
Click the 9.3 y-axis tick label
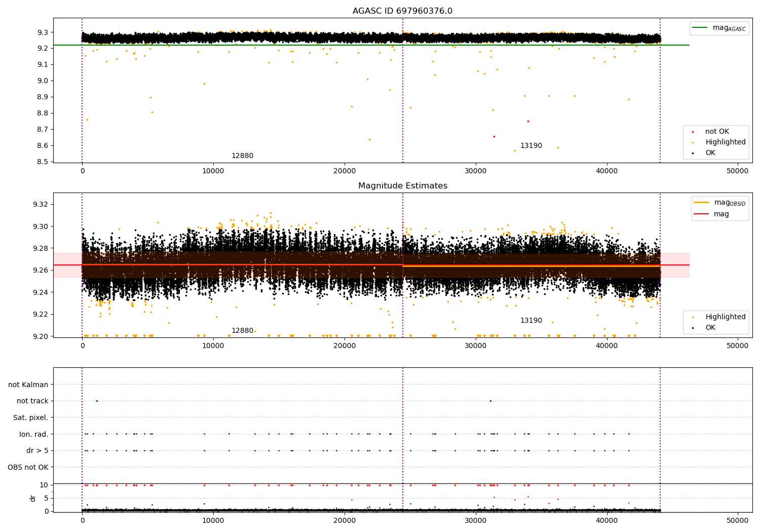pyautogui.click(x=43, y=32)
